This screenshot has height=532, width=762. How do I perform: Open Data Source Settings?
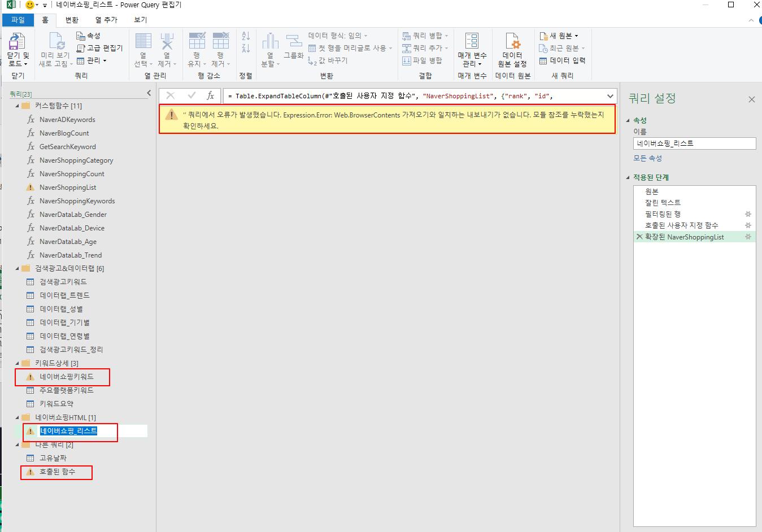pos(512,42)
